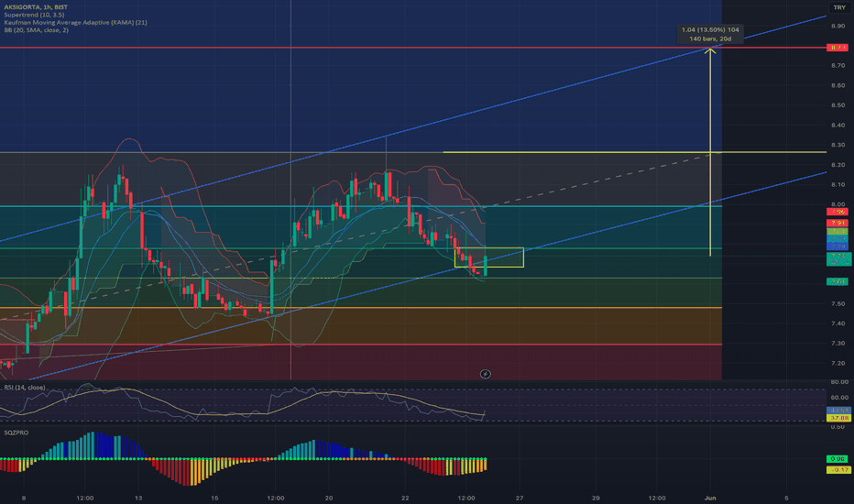The image size is (854, 504).
Task: Select the BB (20, SMA, close, 2) legend
Action: pos(37,30)
